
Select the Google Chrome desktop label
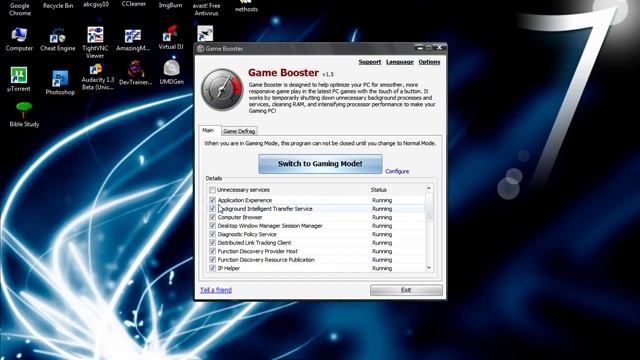(20, 9)
